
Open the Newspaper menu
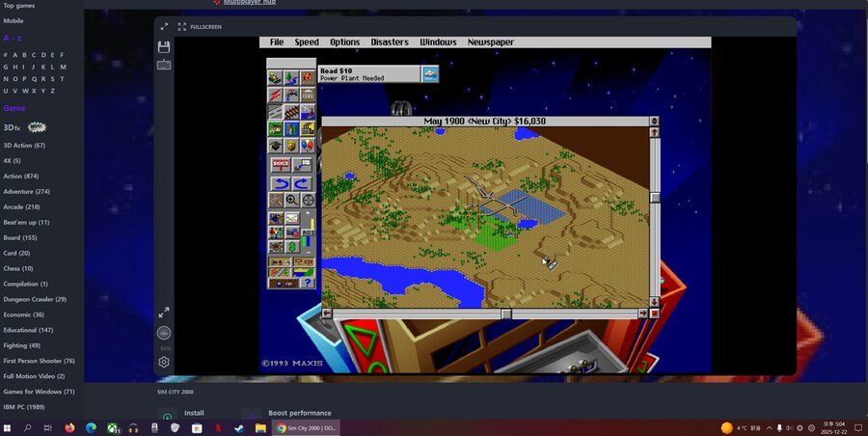[x=490, y=42]
